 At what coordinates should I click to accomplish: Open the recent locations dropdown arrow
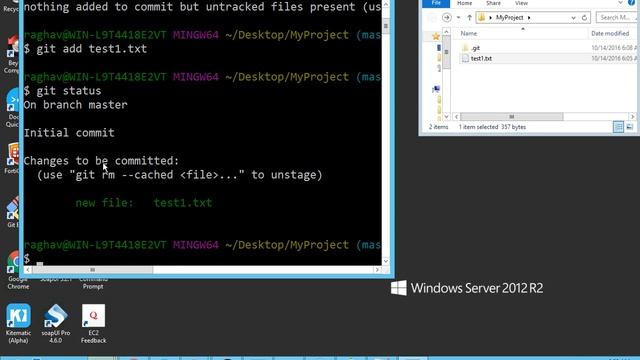458,18
